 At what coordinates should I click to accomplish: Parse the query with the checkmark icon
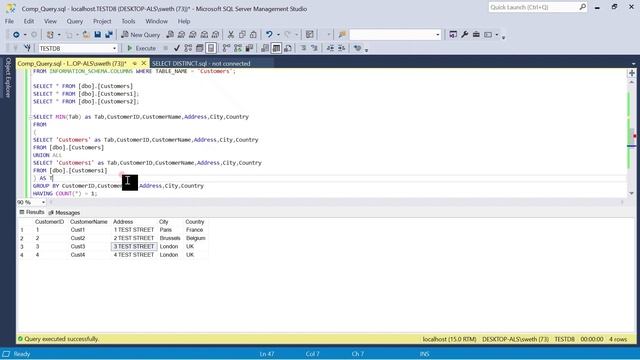tap(176, 48)
